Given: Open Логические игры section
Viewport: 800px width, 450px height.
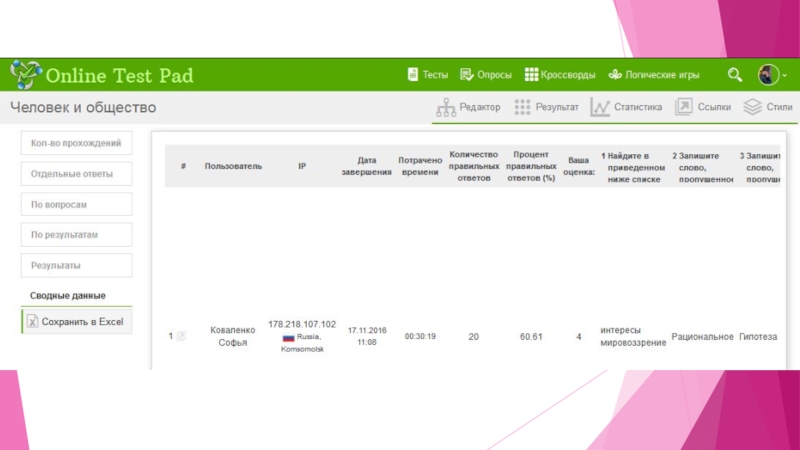Looking at the screenshot, I should pos(654,75).
